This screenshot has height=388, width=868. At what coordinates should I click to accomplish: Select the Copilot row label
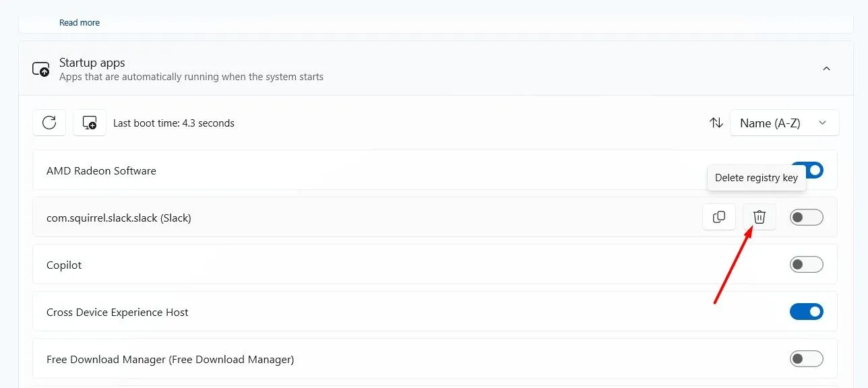coord(64,265)
